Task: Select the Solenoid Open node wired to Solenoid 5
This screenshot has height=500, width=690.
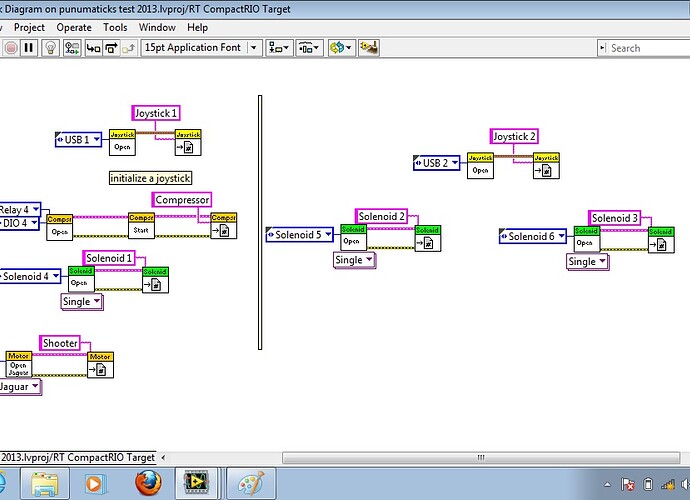Action: point(353,237)
